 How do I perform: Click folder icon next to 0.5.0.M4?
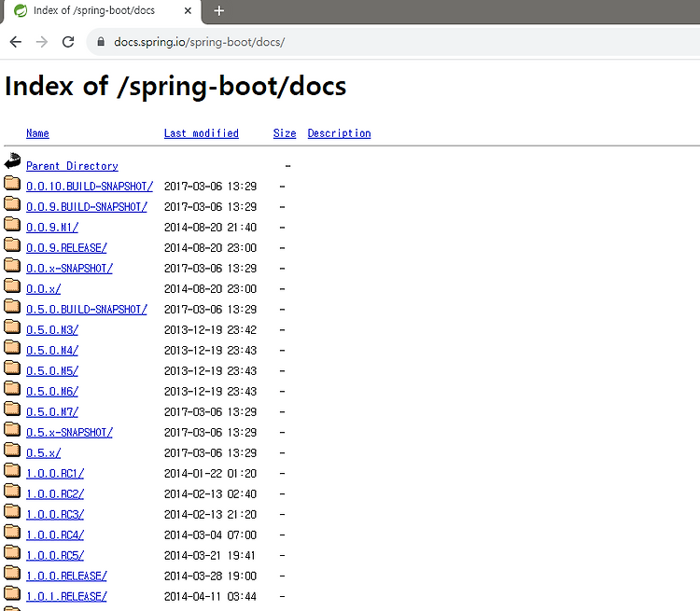pos(12,347)
